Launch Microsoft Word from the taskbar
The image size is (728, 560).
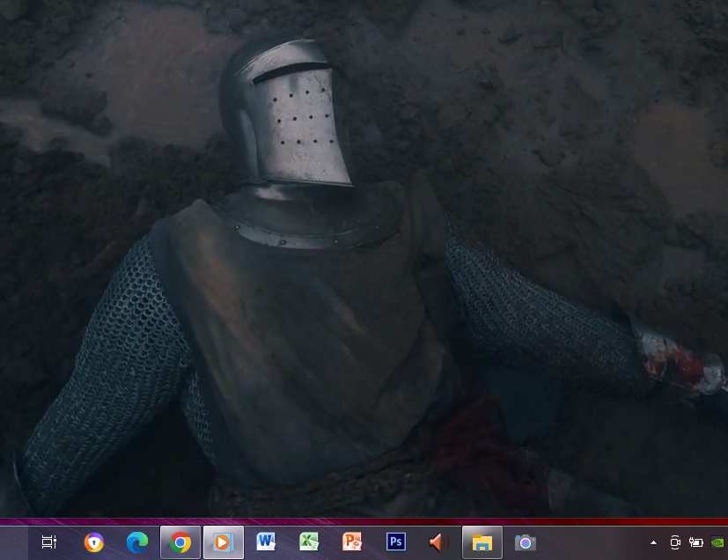tap(266, 542)
